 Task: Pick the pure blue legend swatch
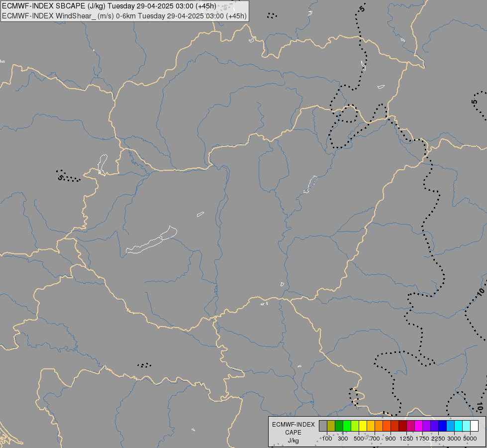[442, 426]
